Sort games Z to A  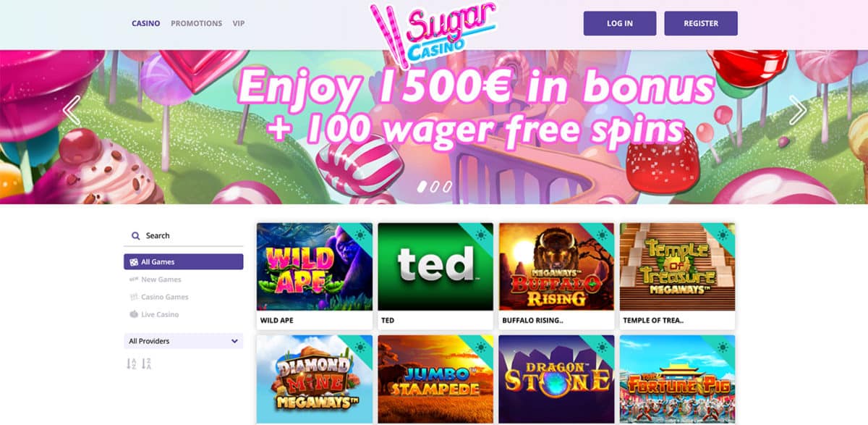pos(146,364)
